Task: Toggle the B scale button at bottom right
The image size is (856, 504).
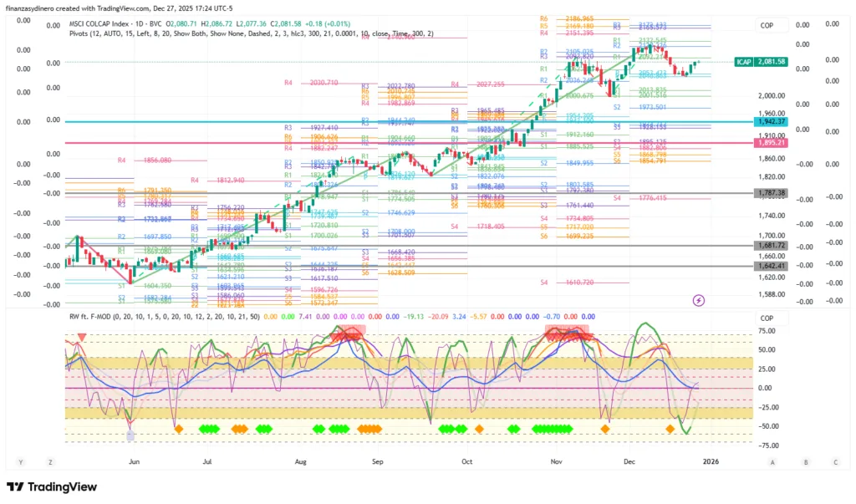Action: pos(805,461)
